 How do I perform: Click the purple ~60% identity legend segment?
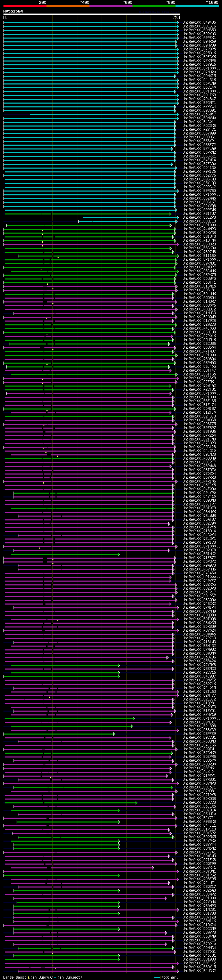[111, 6]
